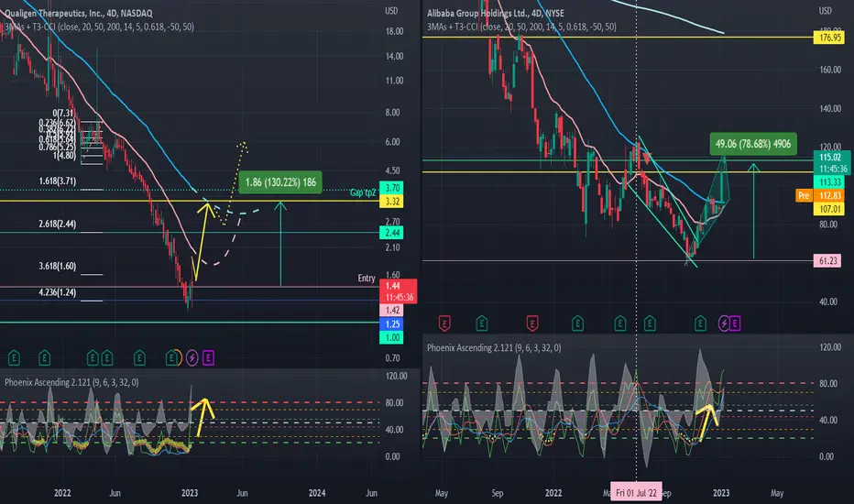
Task: Open the leftmost red earnings marker on Alibaba chart
Action: point(444,323)
